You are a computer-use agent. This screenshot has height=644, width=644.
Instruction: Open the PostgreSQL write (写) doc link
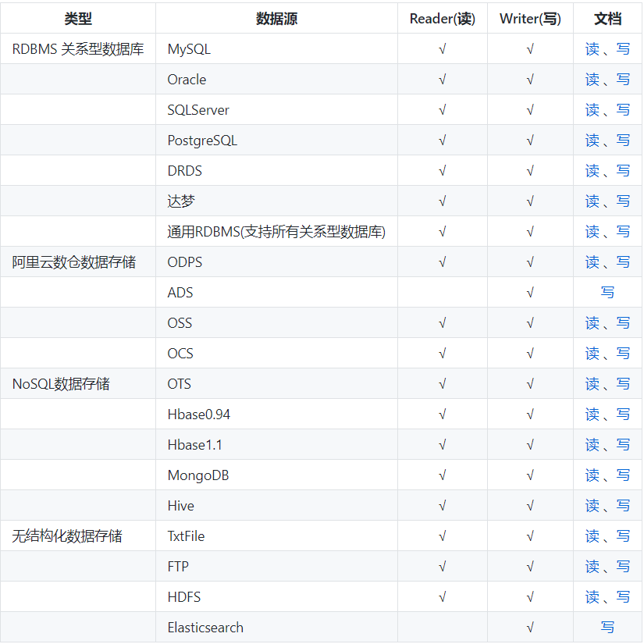tap(623, 140)
